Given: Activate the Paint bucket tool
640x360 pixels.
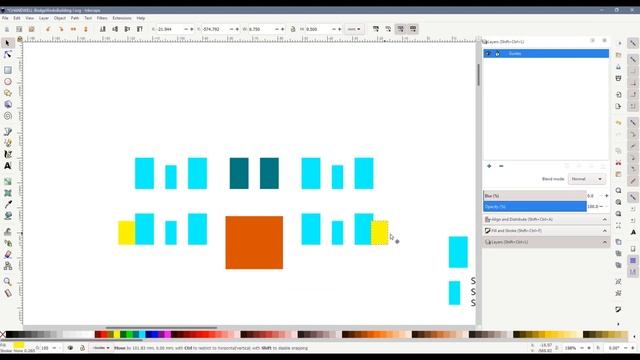Looking at the screenshot, I should pyautogui.click(x=7, y=216).
